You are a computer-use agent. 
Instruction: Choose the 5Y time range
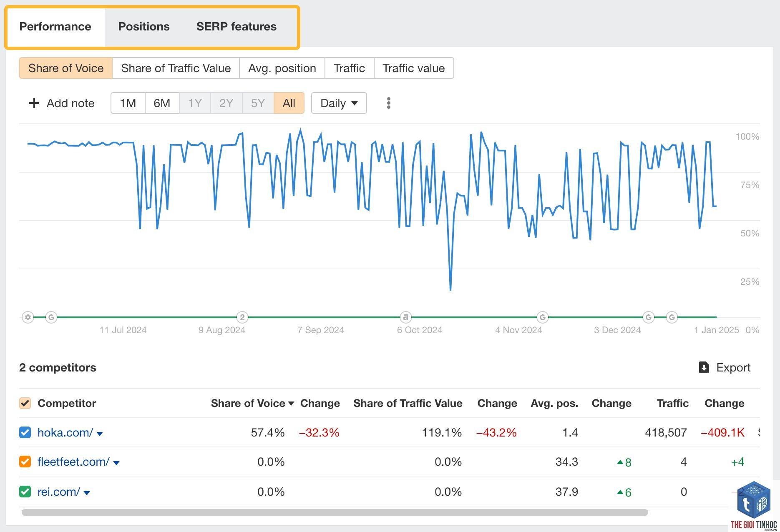click(x=258, y=103)
